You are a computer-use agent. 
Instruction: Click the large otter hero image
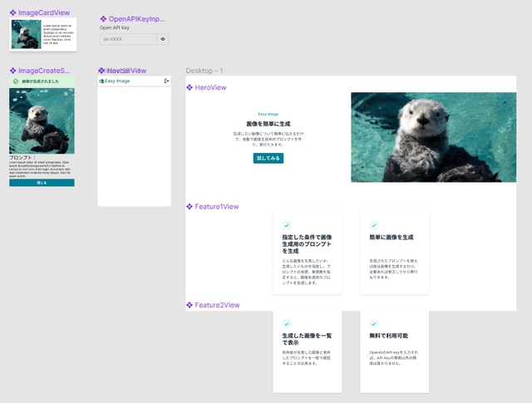[433, 137]
